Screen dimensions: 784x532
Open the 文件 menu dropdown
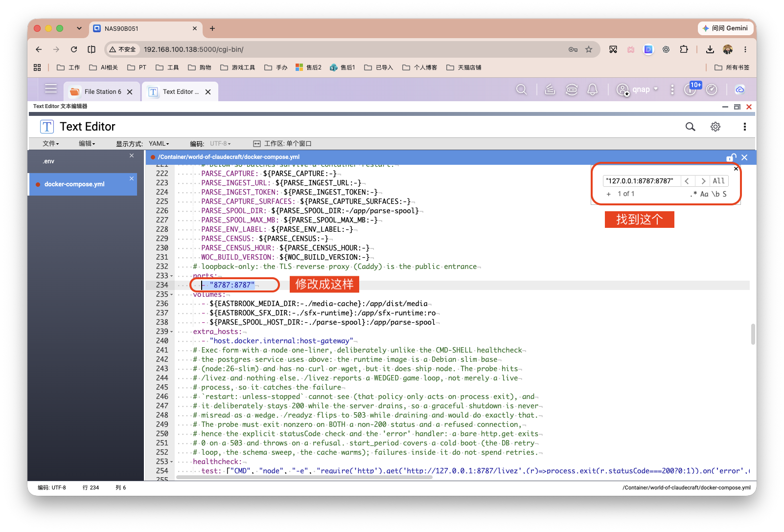click(51, 144)
